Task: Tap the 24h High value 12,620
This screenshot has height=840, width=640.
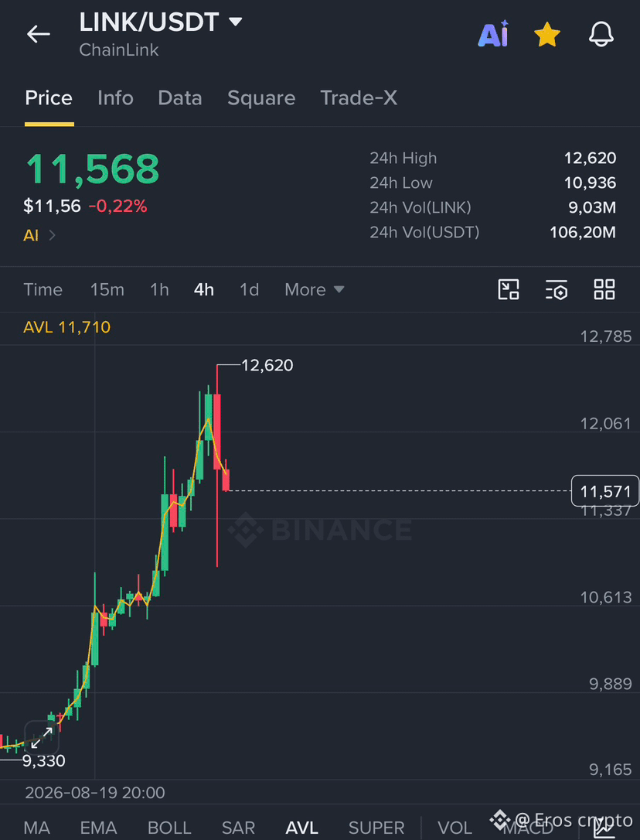Action: pos(590,158)
